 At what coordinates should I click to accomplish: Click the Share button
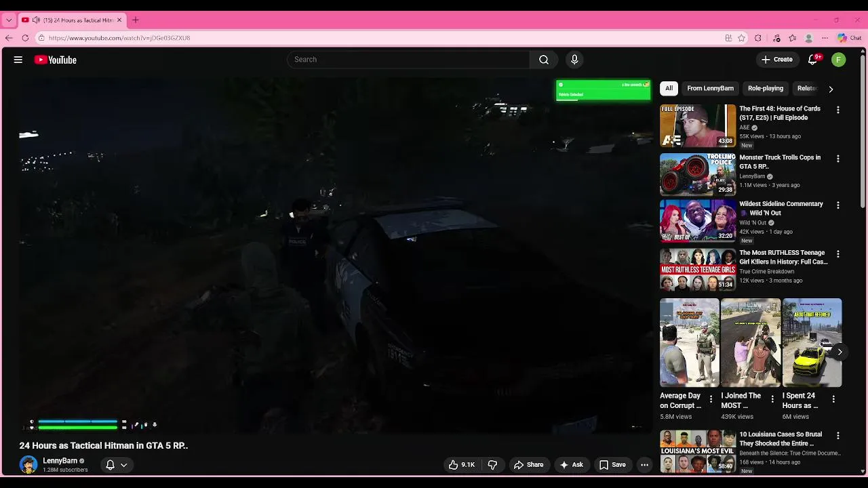click(x=528, y=465)
